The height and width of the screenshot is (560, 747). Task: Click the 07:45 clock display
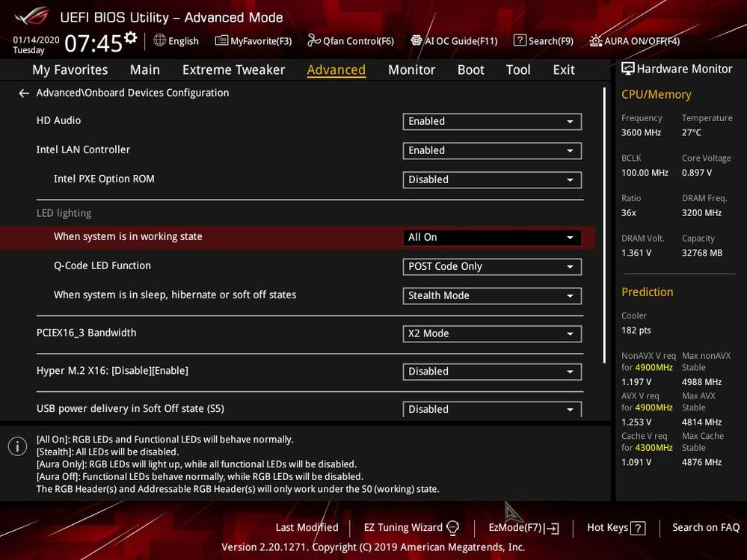point(93,43)
